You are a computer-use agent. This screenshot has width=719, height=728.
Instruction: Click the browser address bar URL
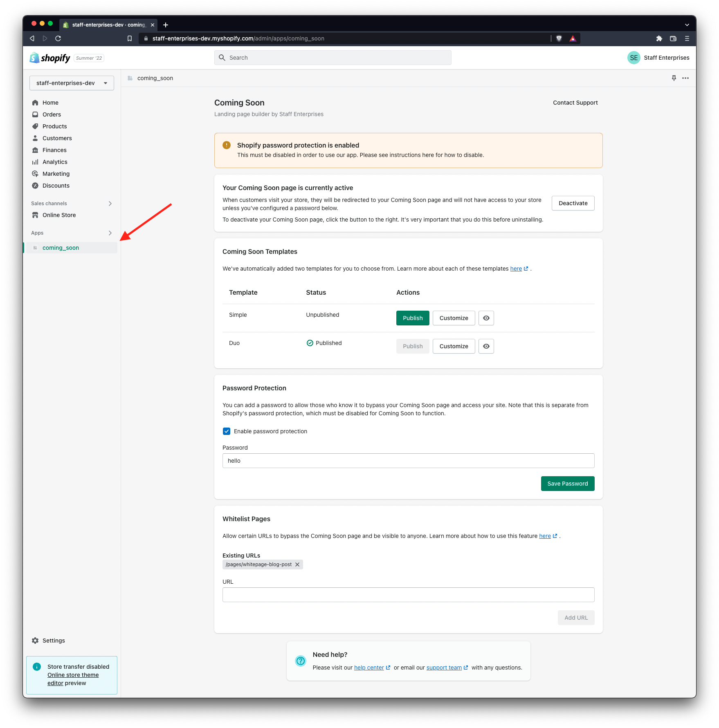[x=238, y=38]
